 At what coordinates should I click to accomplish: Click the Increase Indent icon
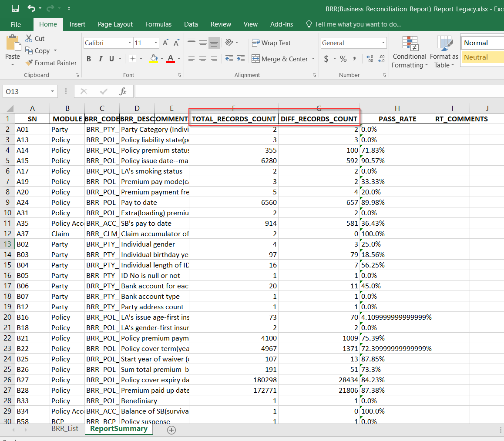tap(240, 58)
